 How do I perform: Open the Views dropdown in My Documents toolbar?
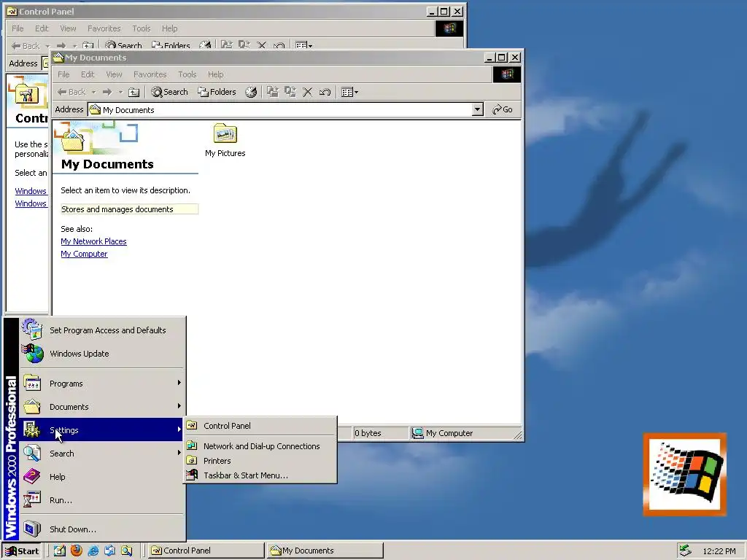[349, 92]
